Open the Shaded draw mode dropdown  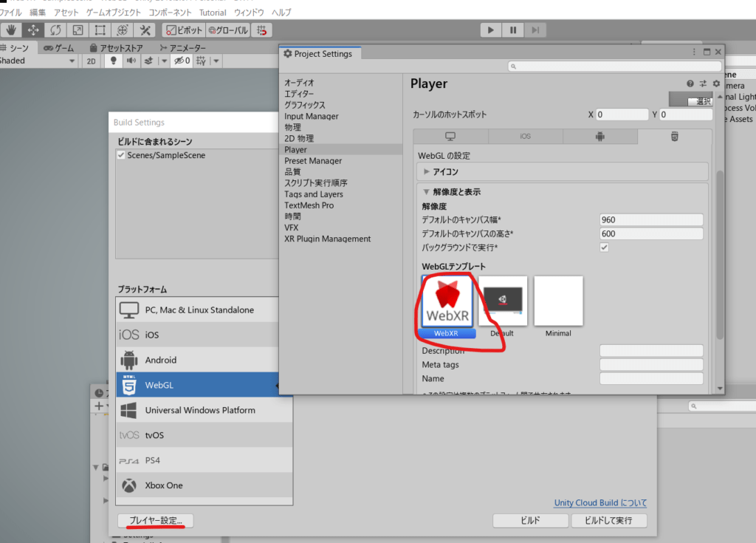point(38,61)
